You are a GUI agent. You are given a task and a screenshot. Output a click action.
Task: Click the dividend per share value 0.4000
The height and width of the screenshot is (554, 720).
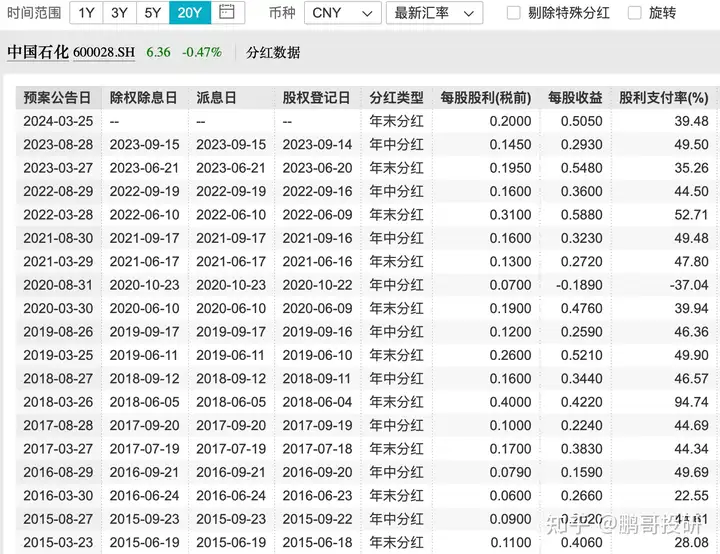click(510, 402)
